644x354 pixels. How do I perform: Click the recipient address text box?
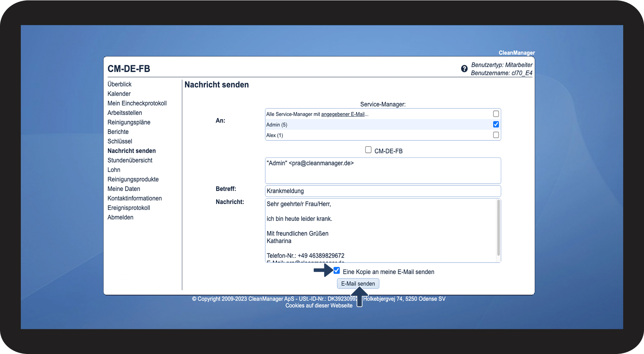click(x=383, y=171)
